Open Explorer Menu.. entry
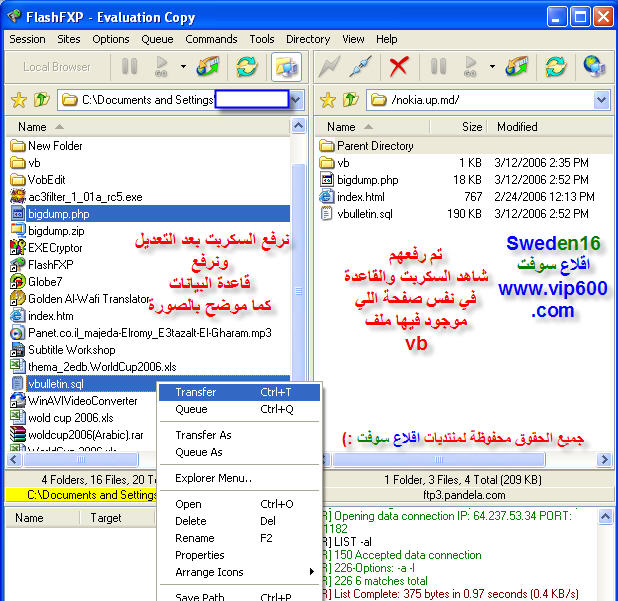 click(x=240, y=478)
